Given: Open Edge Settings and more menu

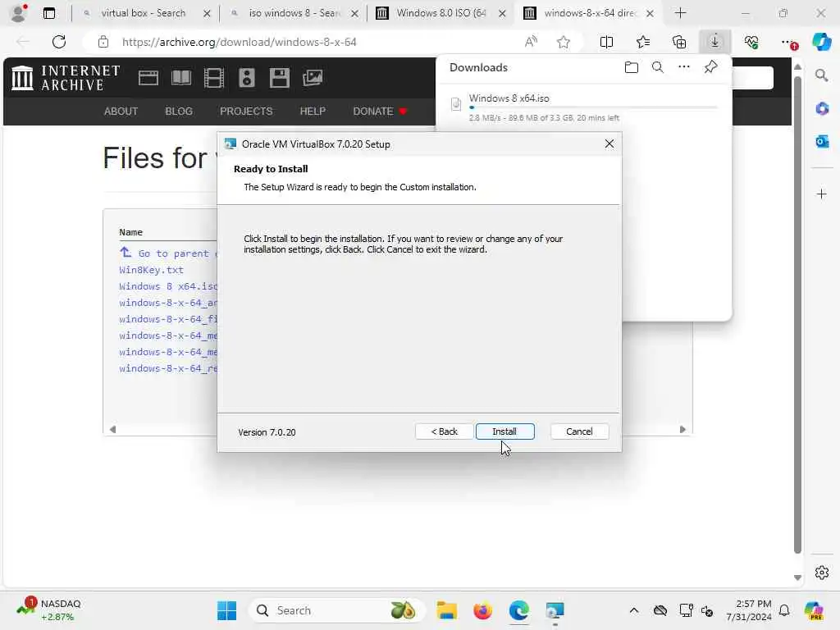Looking at the screenshot, I should click(x=787, y=42).
